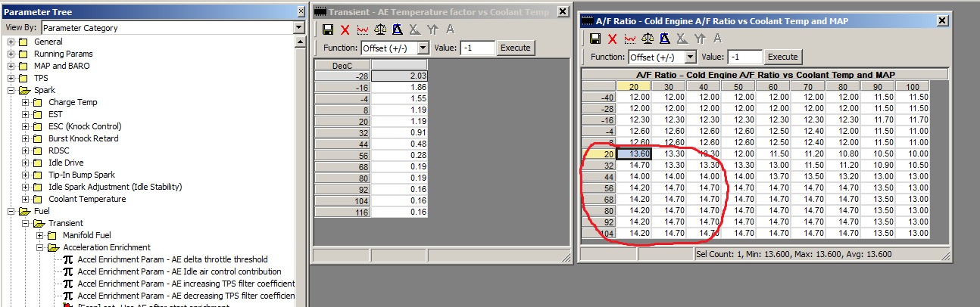Click the Value field in A/F Ratio window
Image resolution: width=980 pixels, height=307 pixels.
tap(744, 57)
